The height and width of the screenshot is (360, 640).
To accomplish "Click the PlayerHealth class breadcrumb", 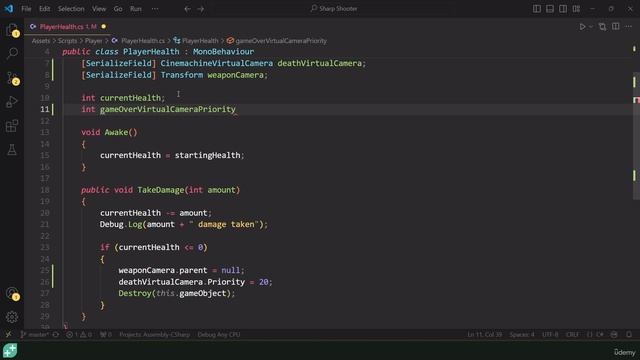I will pos(196,41).
